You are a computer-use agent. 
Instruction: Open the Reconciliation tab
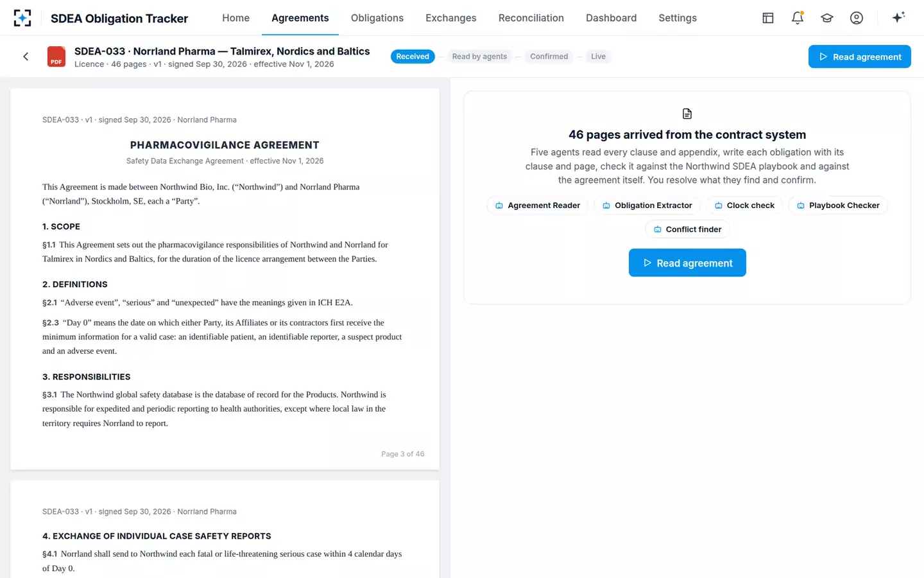tap(531, 18)
